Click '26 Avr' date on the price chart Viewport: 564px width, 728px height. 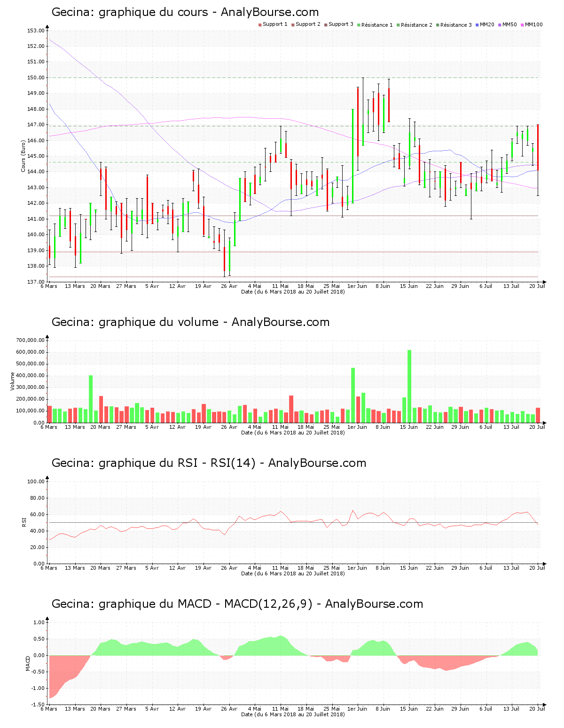[x=229, y=286]
